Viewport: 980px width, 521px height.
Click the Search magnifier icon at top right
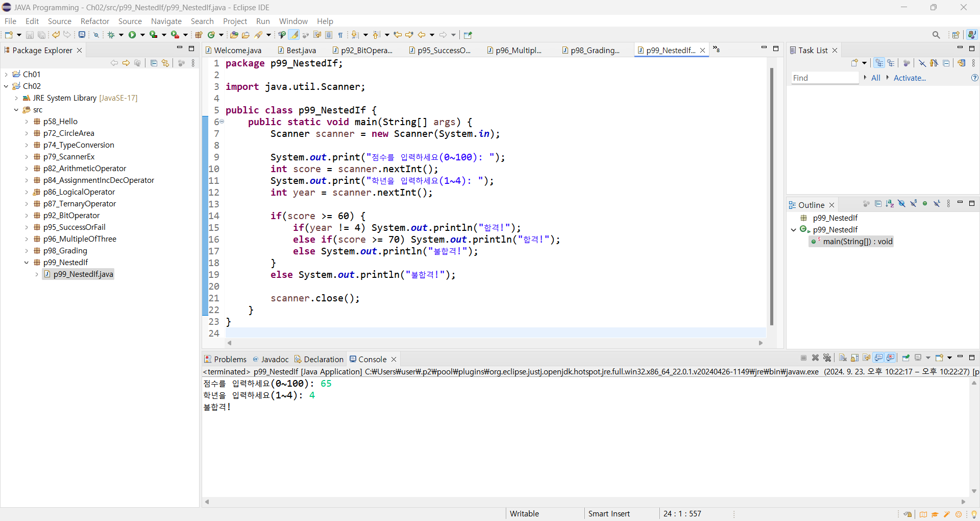[936, 35]
